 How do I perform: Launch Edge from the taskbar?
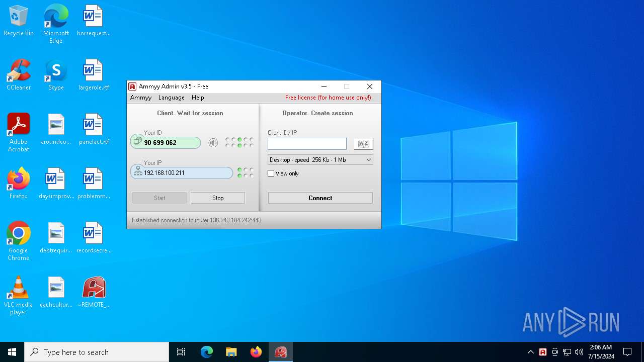(207, 352)
